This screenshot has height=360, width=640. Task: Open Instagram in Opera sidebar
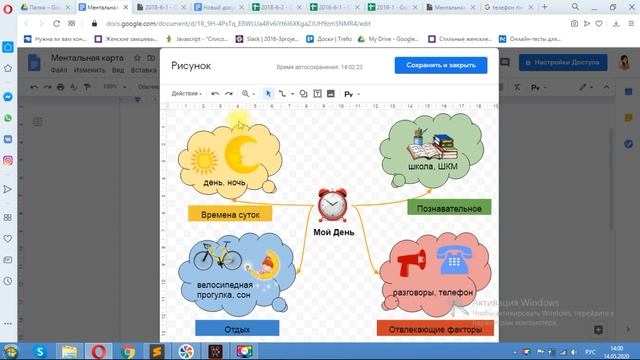click(8, 160)
